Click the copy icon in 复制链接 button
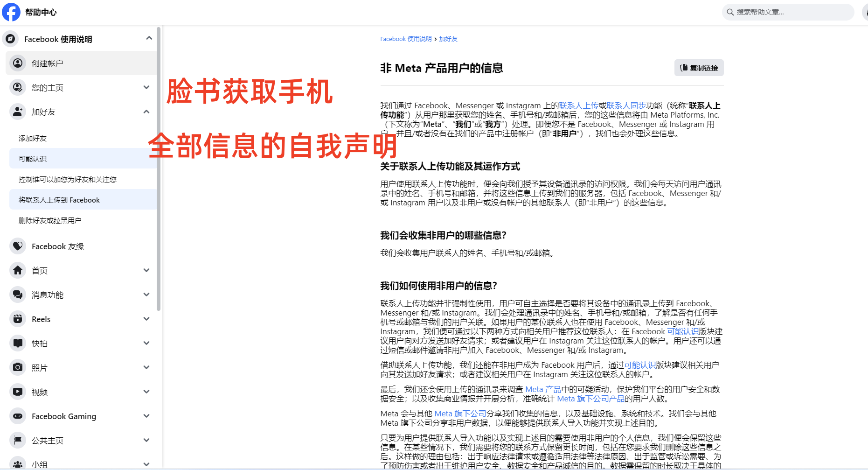 point(684,68)
